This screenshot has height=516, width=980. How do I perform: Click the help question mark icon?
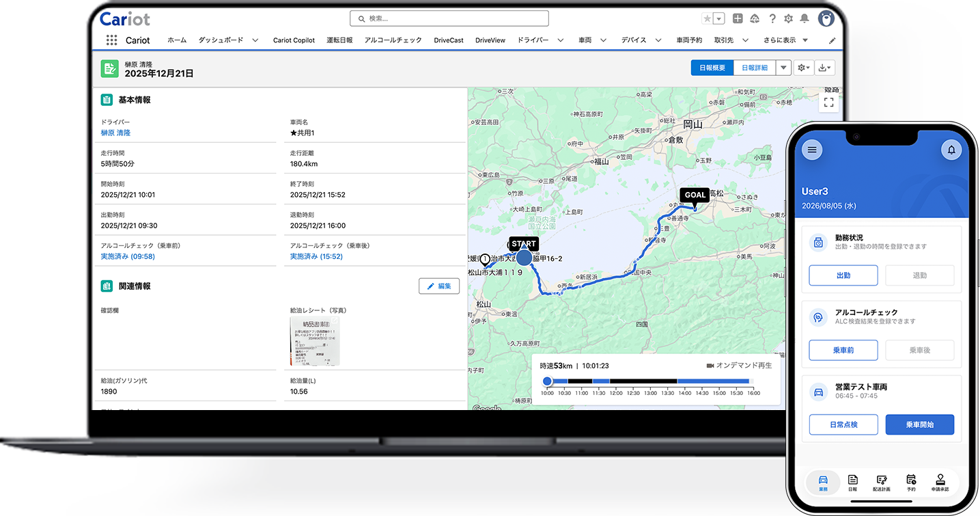[x=772, y=19]
